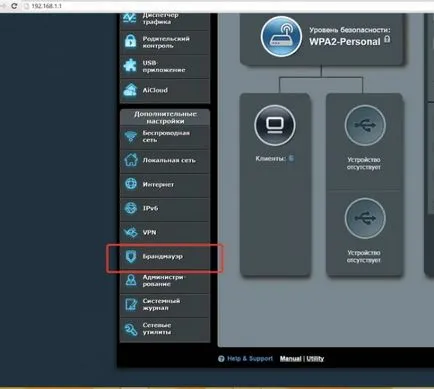Open Беспроводная сеть settings label
The image size is (434, 389).
166,136
